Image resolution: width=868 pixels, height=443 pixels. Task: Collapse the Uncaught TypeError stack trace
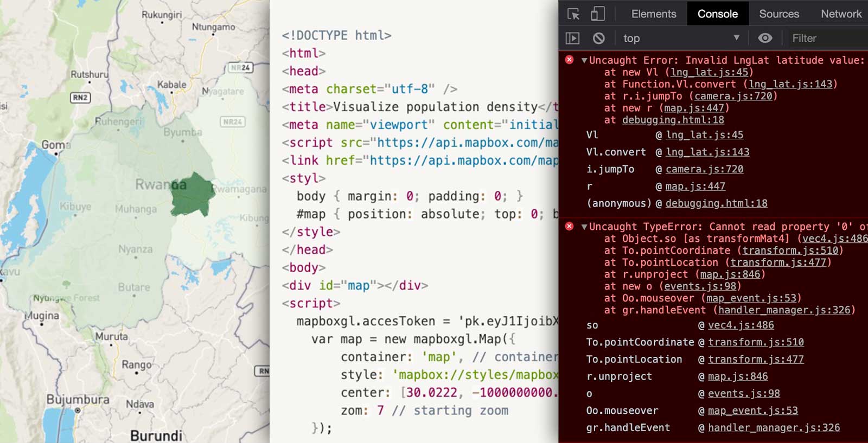pos(584,227)
